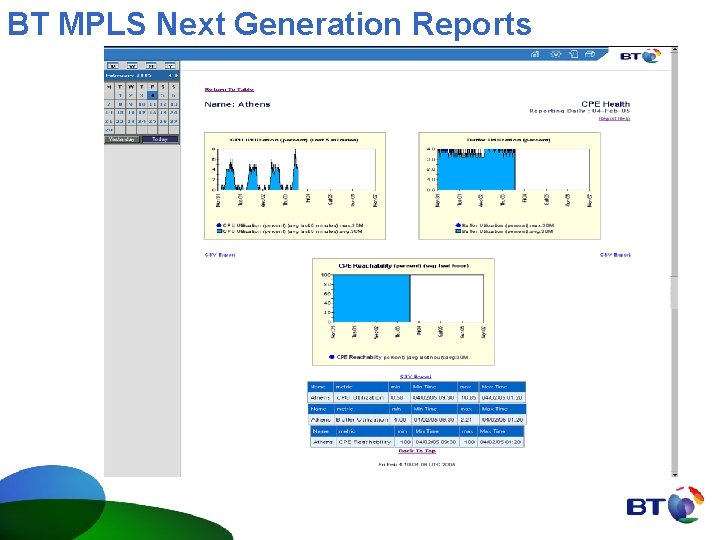
Task: Open CSV Report link under CPE Reachability chart
Action: 416,377
